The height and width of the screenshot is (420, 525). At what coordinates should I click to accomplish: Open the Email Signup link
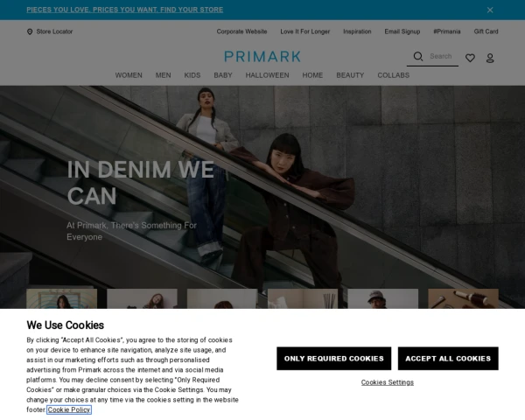[402, 31]
